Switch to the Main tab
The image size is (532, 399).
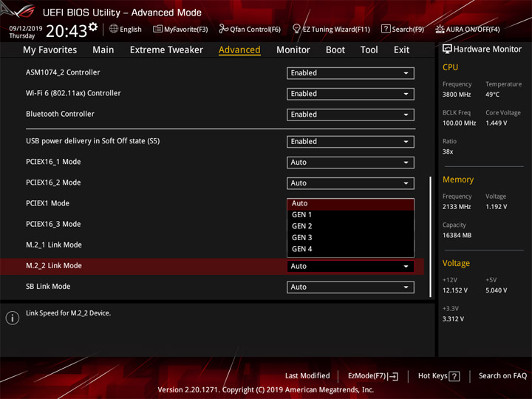(x=103, y=50)
